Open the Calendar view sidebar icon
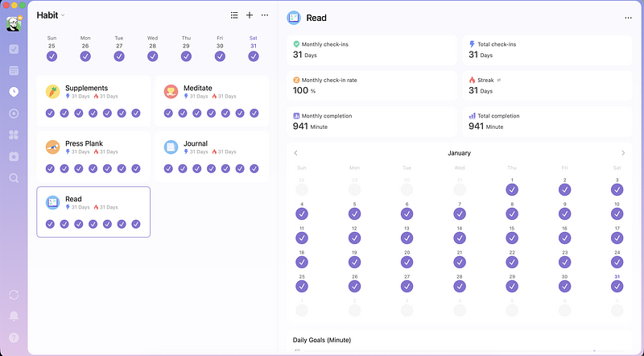Viewport: 644px width, 356px height. click(14, 71)
